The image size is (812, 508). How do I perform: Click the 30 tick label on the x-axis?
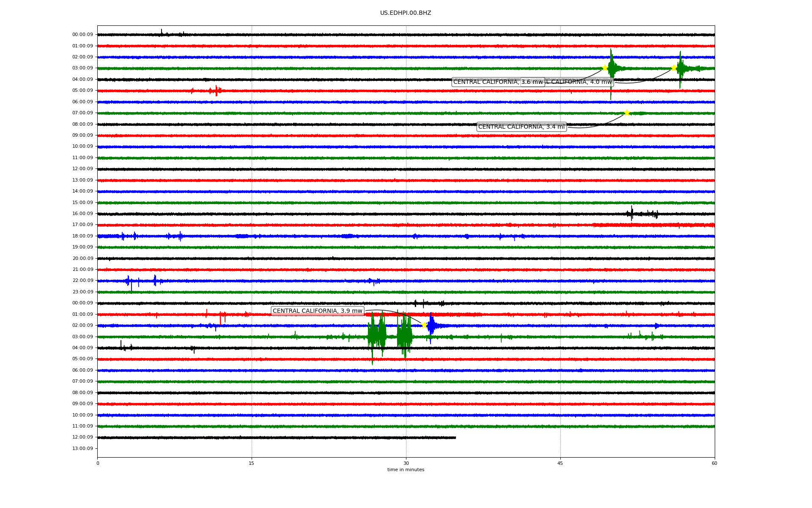pos(406,463)
